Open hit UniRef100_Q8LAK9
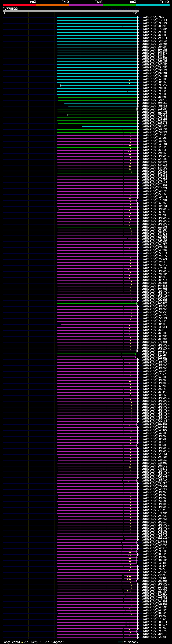Image resolution: width=172 pixels, height=644 pixels. [x=154, y=26]
